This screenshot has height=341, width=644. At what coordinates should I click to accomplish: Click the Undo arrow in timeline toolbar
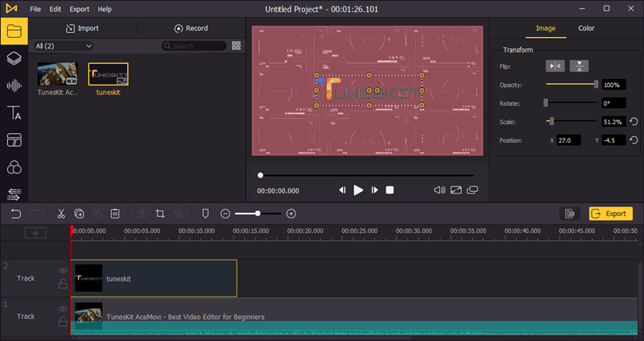pyautogui.click(x=15, y=214)
